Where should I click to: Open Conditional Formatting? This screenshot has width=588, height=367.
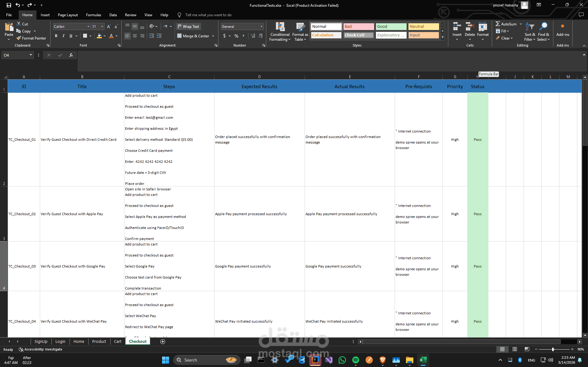pos(280,32)
